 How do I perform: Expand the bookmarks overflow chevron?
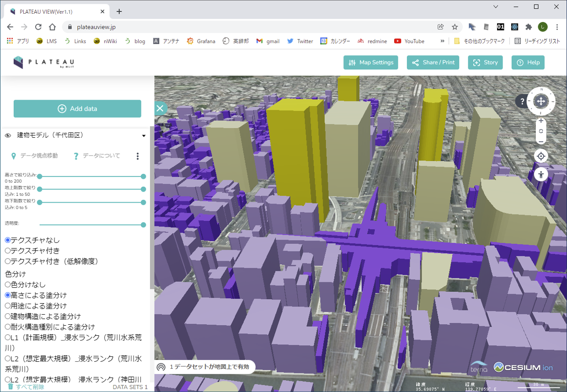tap(442, 41)
